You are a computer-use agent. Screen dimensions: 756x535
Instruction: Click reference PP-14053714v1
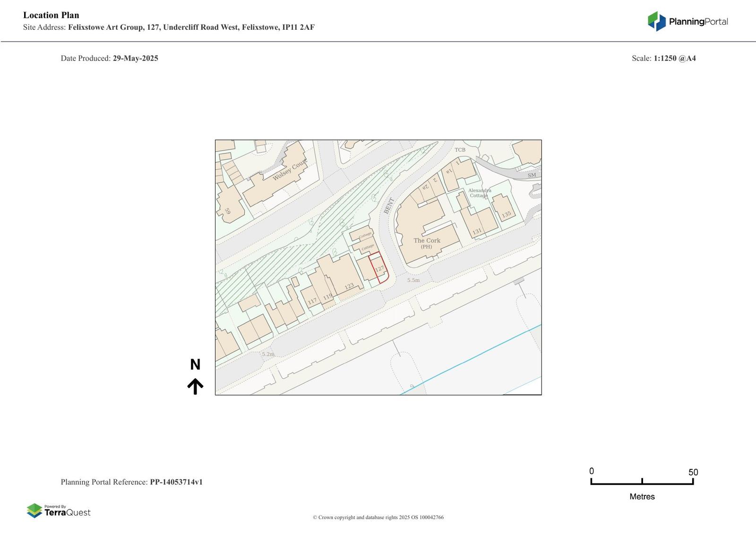click(x=176, y=482)
